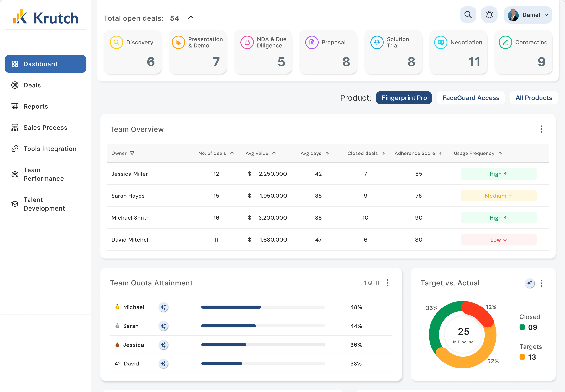Viewport: 565px width, 392px height.
Task: Sort by Avg Value arrow
Action: [274, 153]
